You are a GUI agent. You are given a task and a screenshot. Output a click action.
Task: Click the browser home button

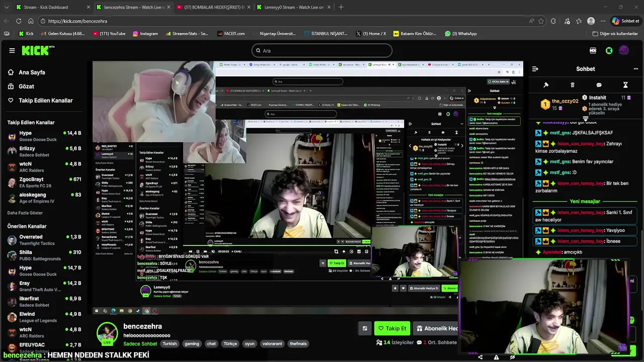(31, 21)
